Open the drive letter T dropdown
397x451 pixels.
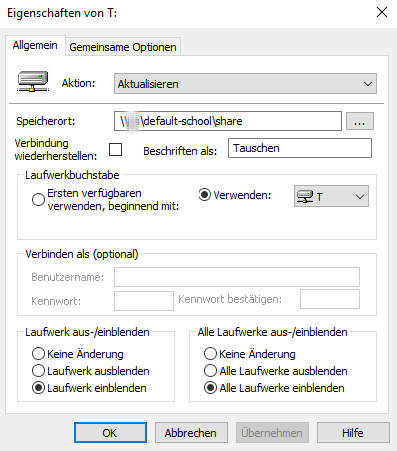[x=331, y=196]
